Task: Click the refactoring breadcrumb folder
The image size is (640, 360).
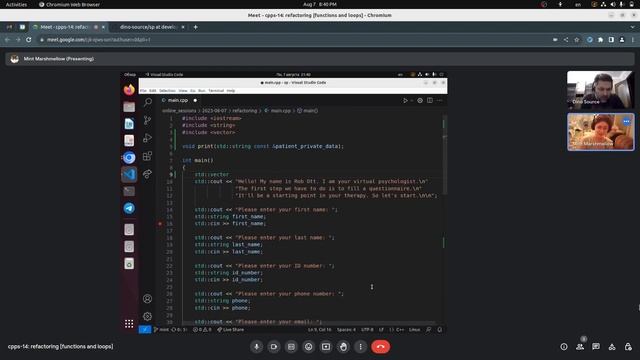Action: tap(245, 111)
